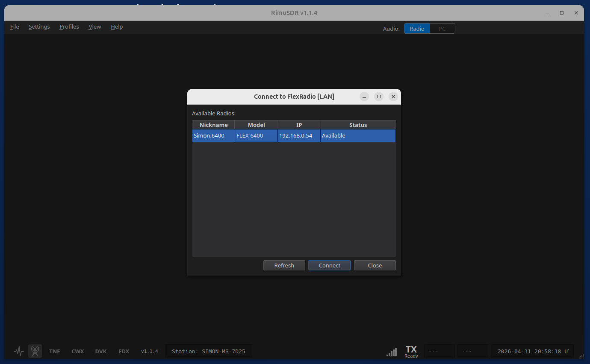Image resolution: width=590 pixels, height=364 pixels.
Task: Open the File menu
Action: 15,26
